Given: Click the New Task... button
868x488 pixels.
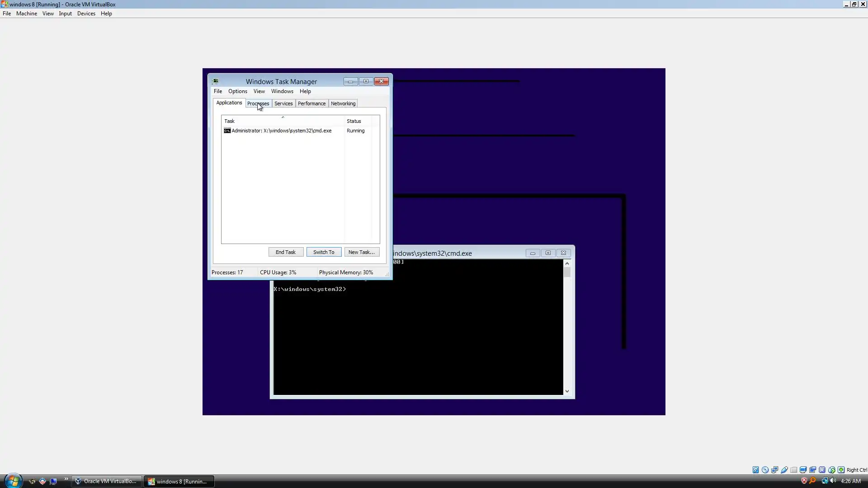Looking at the screenshot, I should 361,252.
